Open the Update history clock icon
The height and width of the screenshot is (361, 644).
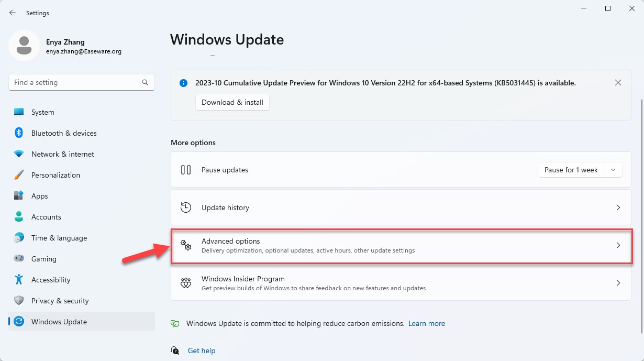[186, 207]
